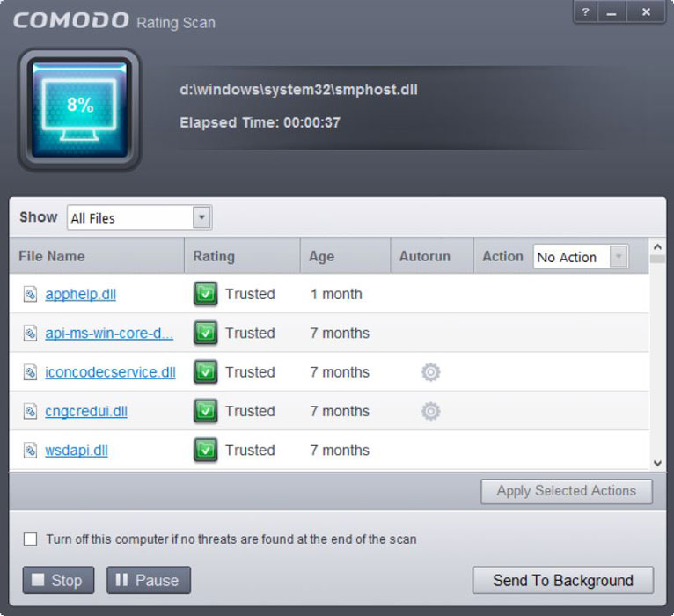The image size is (674, 616).
Task: Close the Rating Scan window
Action: (646, 11)
